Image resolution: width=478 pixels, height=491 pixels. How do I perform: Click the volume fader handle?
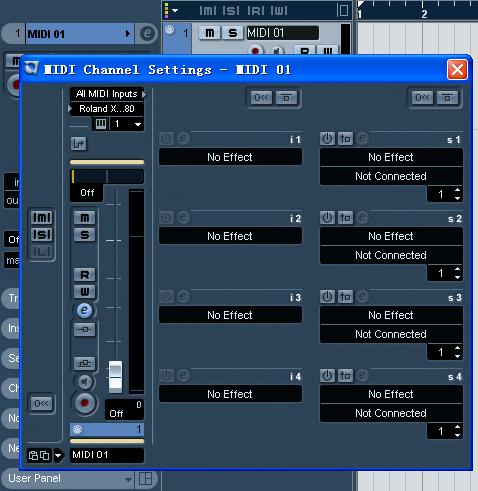pos(115,377)
